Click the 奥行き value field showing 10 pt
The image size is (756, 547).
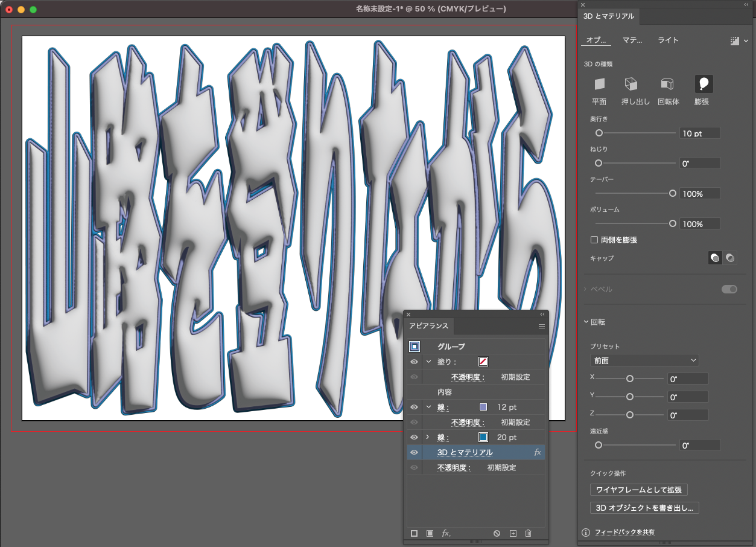tap(699, 133)
